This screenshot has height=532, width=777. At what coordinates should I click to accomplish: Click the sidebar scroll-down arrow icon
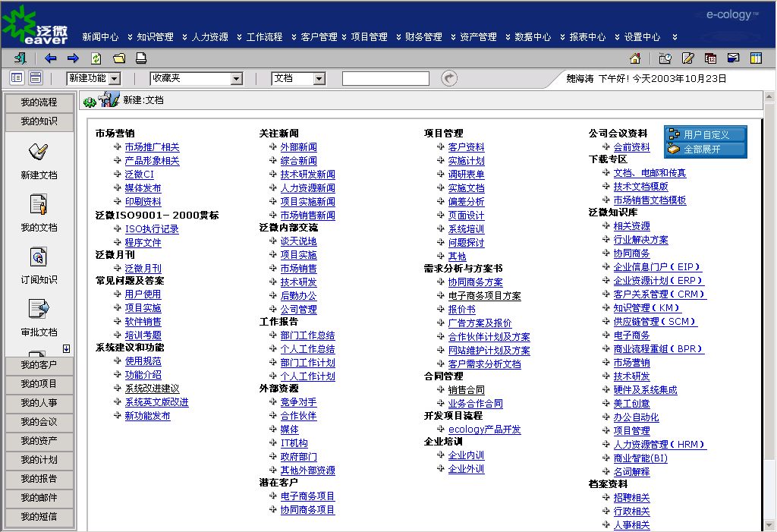tap(67, 348)
